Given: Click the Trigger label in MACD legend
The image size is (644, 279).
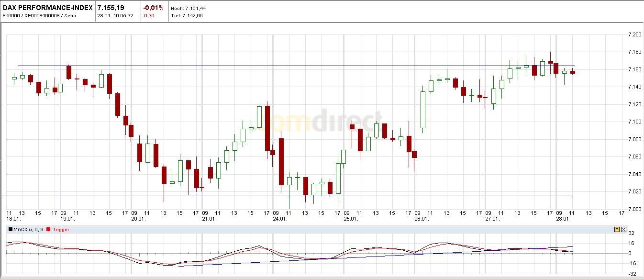Looking at the screenshot, I should (x=61, y=229).
